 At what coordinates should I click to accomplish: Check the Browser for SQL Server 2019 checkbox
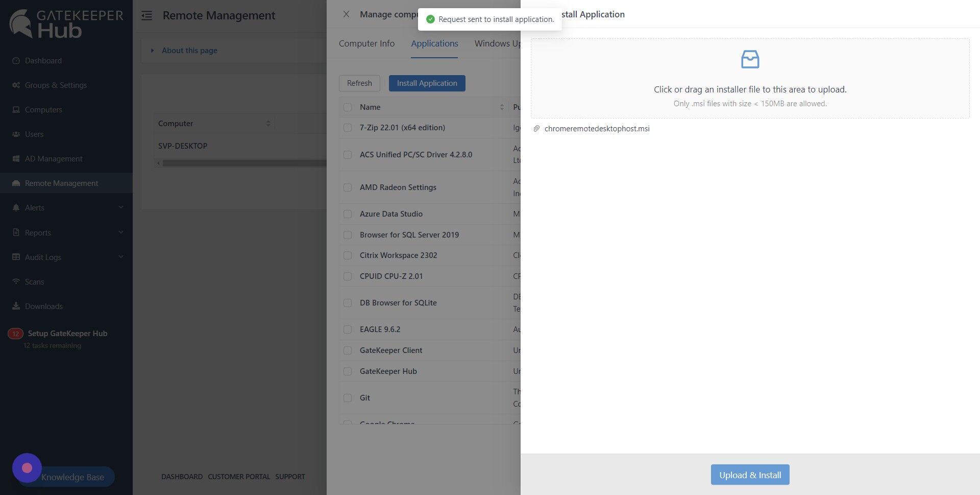pyautogui.click(x=348, y=235)
